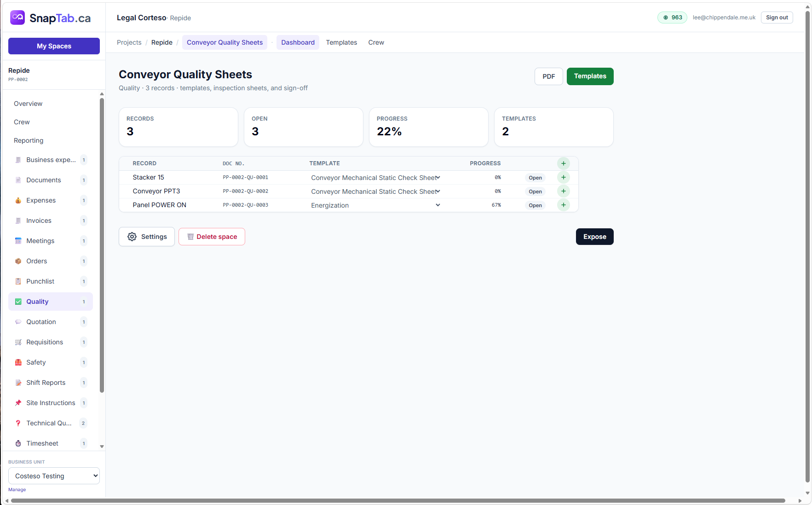The image size is (812, 505).
Task: Click the lee@chippendale.me.uk account email
Action: click(x=724, y=17)
